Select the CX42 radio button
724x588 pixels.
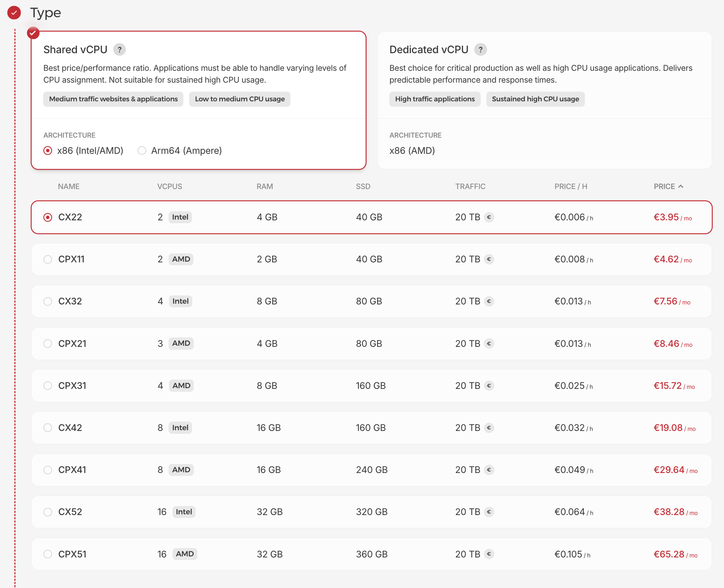point(48,428)
